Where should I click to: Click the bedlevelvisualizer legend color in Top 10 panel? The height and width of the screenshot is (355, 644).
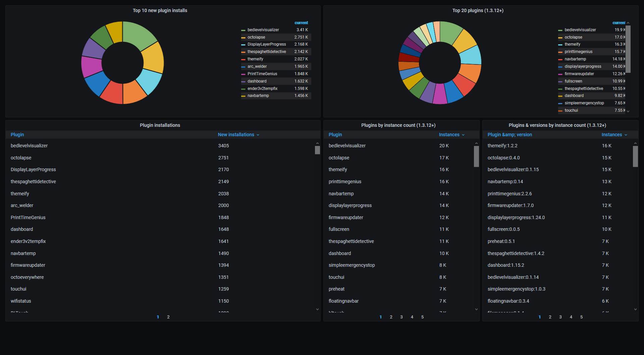243,30
